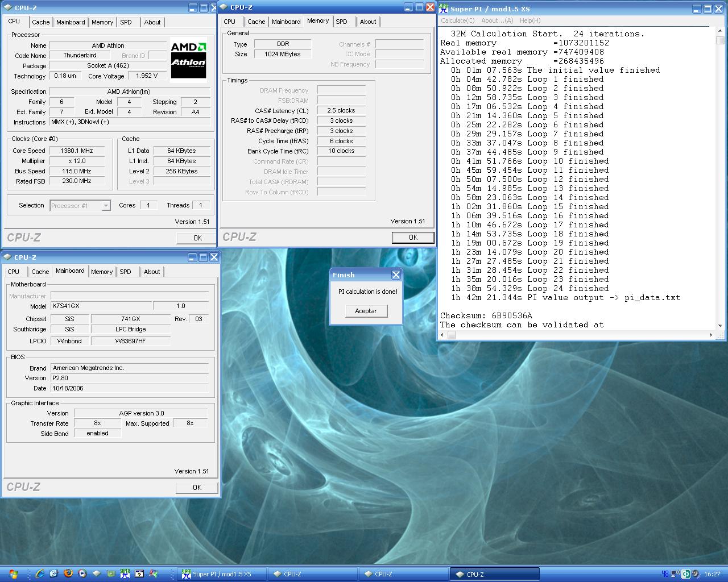Open SPD tab in CPU-Z Memory window
The width and height of the screenshot is (728, 582).
(x=341, y=22)
